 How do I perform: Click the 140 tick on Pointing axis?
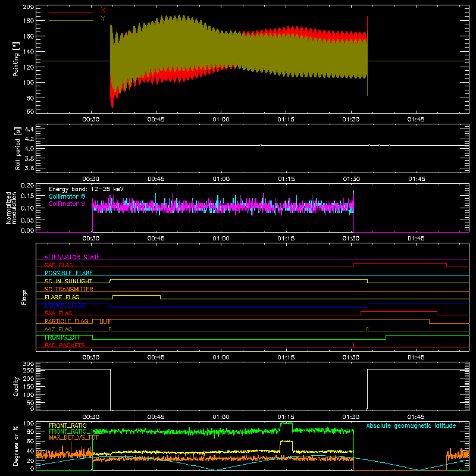pyautogui.click(x=29, y=52)
